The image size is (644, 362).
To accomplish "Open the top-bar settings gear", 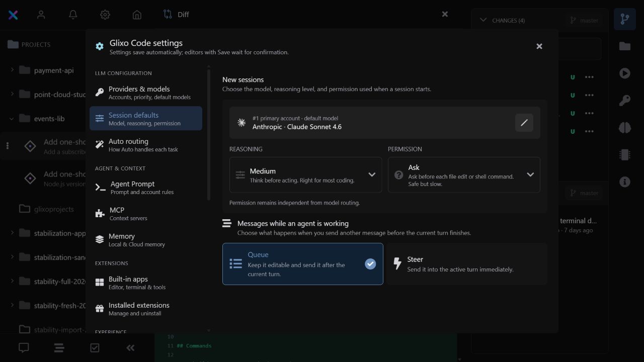I will 105,15.
